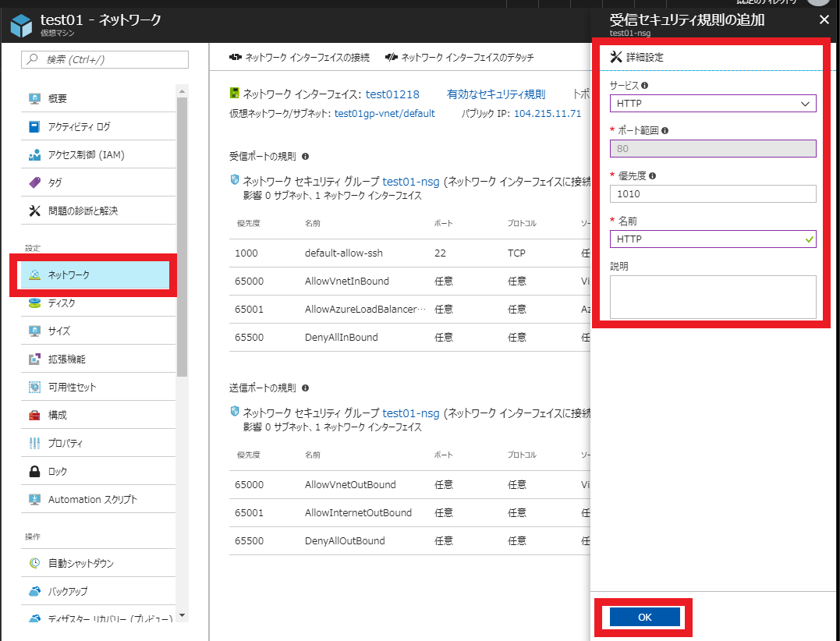The image size is (840, 641).
Task: Click the 名前 field containing HTTP
Action: (x=713, y=239)
